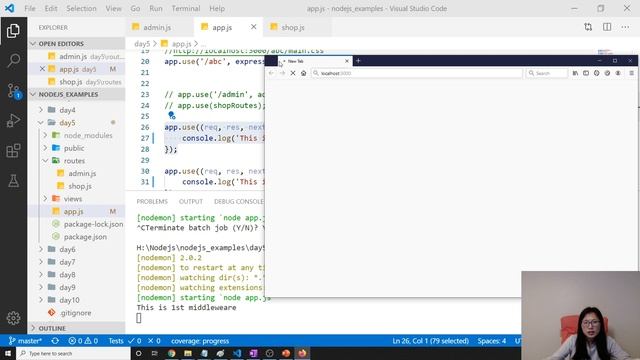Close the app.js editor tab
The image size is (640, 360).
tap(253, 27)
